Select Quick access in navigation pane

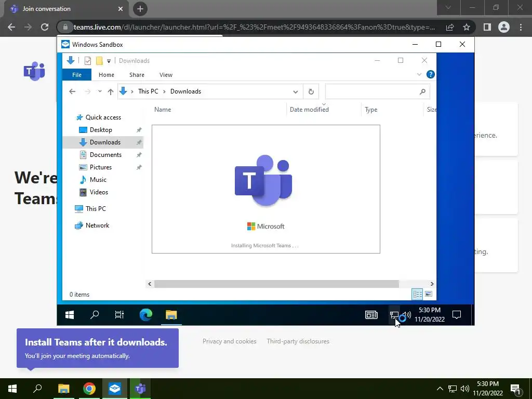pos(103,117)
